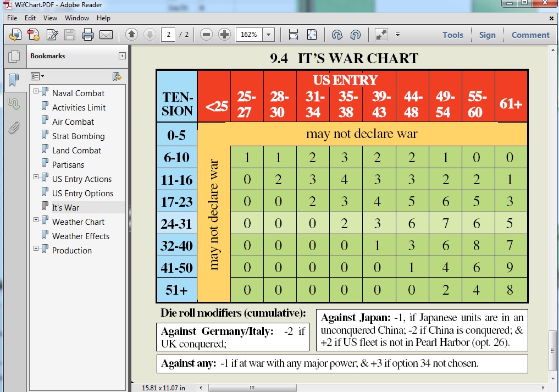This screenshot has width=559, height=392.
Task: Collapse the Bookmarks pane arrow button
Action: point(122,56)
